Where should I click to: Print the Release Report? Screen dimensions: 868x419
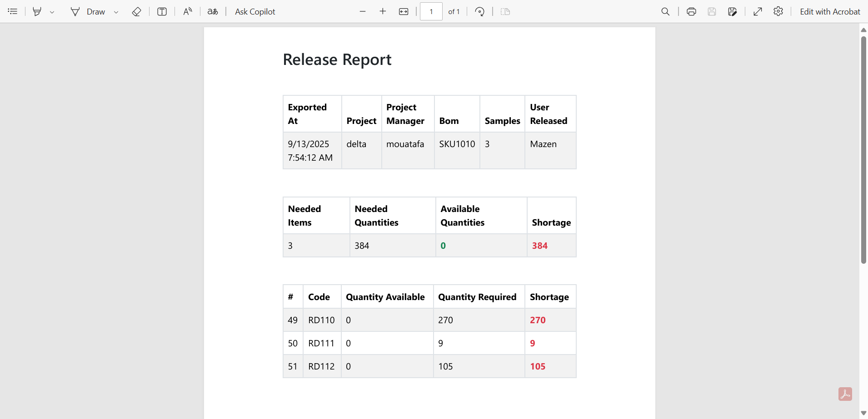tap(691, 11)
